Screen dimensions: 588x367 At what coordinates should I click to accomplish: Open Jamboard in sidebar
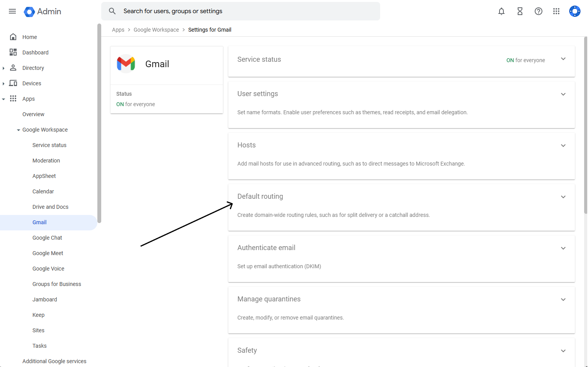coord(44,299)
